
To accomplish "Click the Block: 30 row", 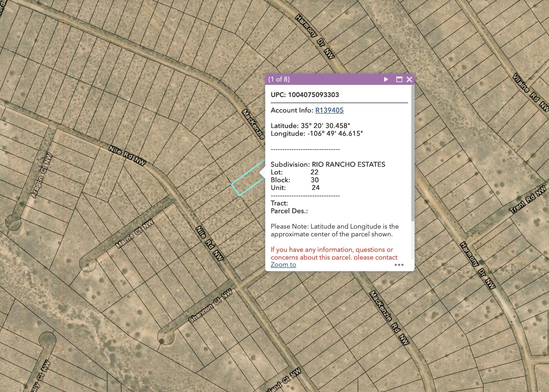I will click(x=295, y=180).
